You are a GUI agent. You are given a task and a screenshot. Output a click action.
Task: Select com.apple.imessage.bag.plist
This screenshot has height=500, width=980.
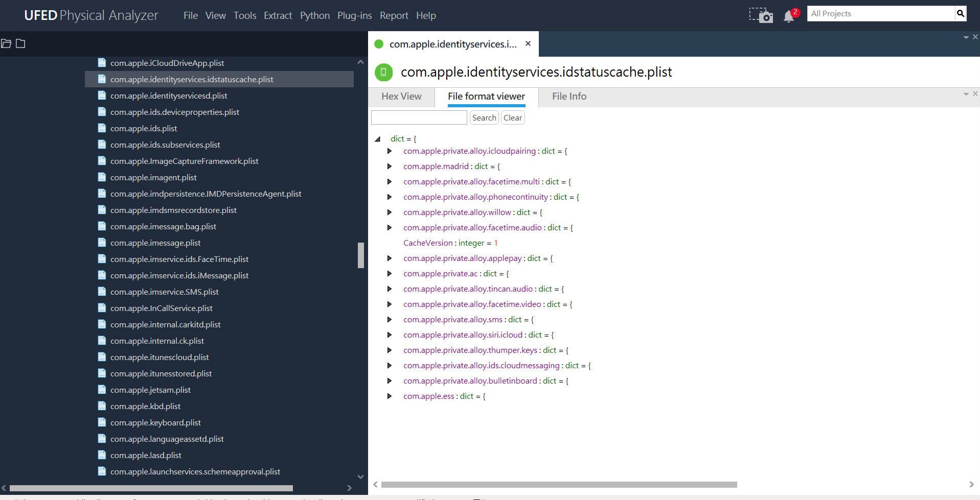click(163, 226)
